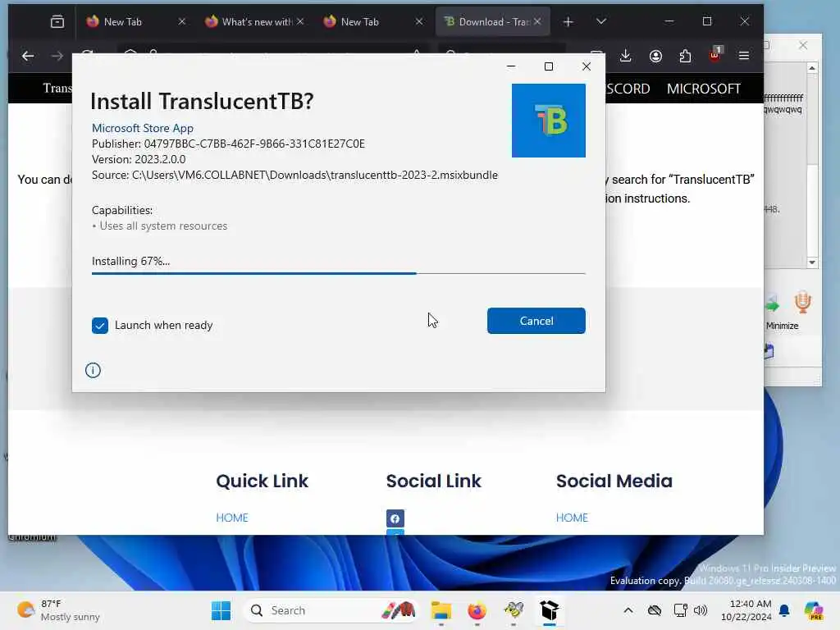The image size is (840, 630).
Task: Open Firefox downloads panel
Action: (625, 56)
